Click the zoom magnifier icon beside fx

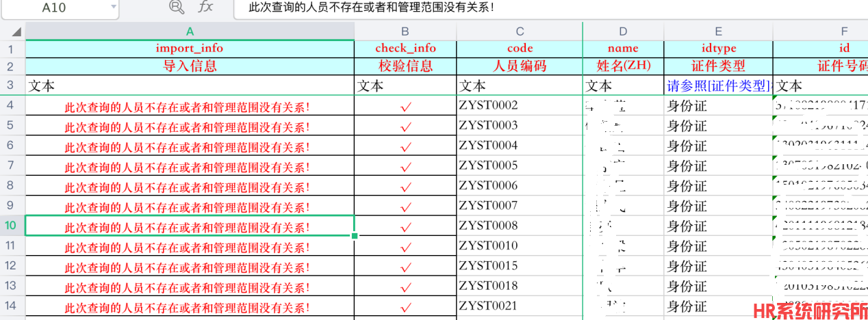pyautogui.click(x=177, y=8)
